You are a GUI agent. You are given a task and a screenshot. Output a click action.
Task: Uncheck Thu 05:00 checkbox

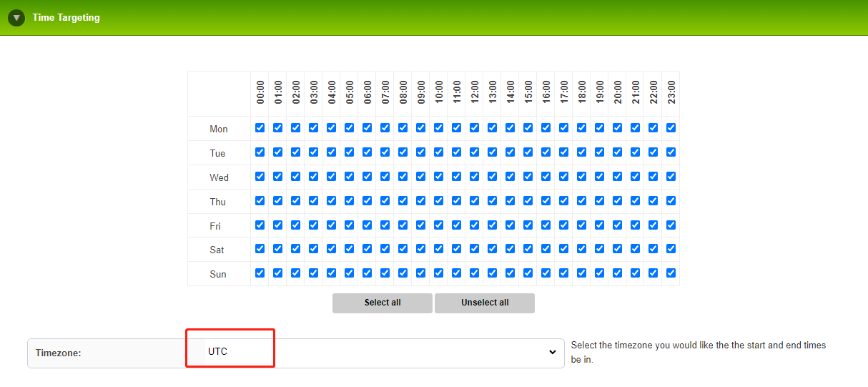click(x=349, y=201)
